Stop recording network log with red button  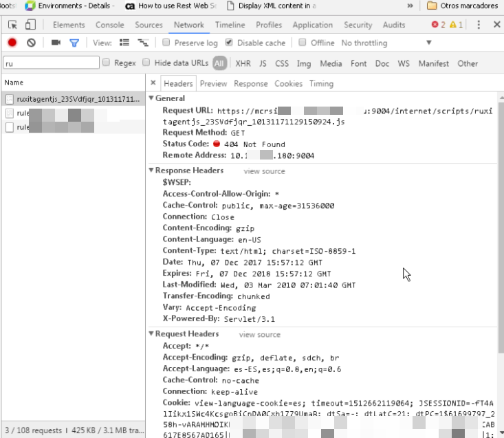click(x=12, y=43)
